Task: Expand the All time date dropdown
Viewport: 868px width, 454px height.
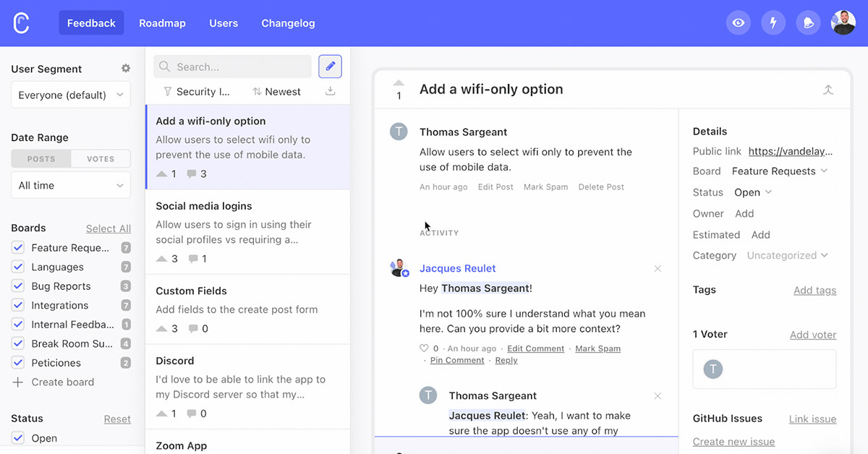Action: [71, 185]
